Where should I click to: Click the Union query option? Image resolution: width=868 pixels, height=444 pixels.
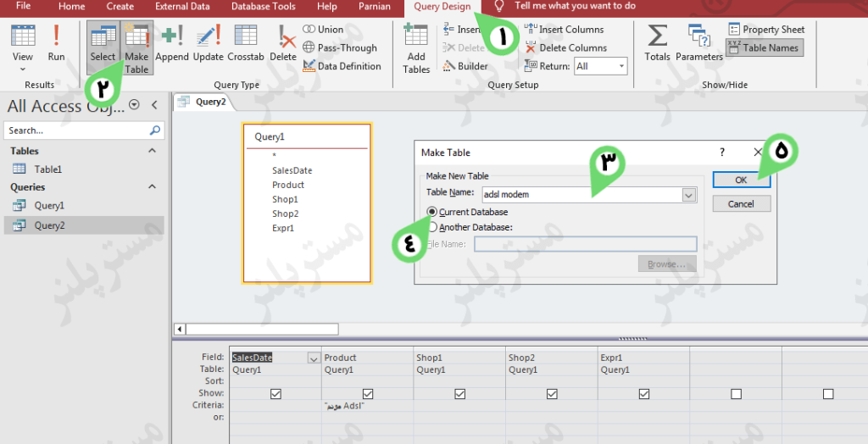323,30
